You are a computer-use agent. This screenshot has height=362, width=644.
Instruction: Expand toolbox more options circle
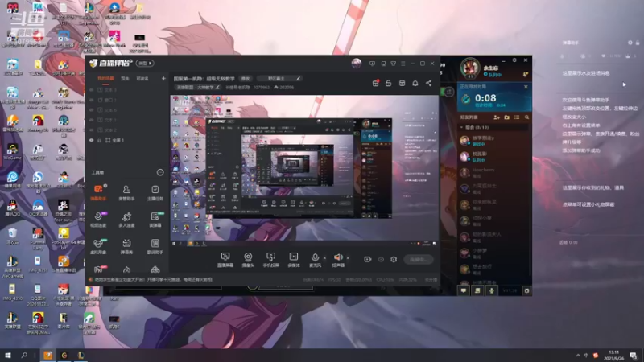click(x=160, y=172)
